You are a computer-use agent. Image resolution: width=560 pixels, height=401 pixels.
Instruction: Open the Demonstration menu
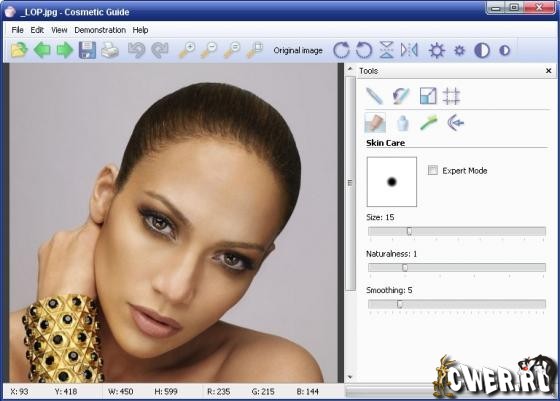(x=100, y=30)
